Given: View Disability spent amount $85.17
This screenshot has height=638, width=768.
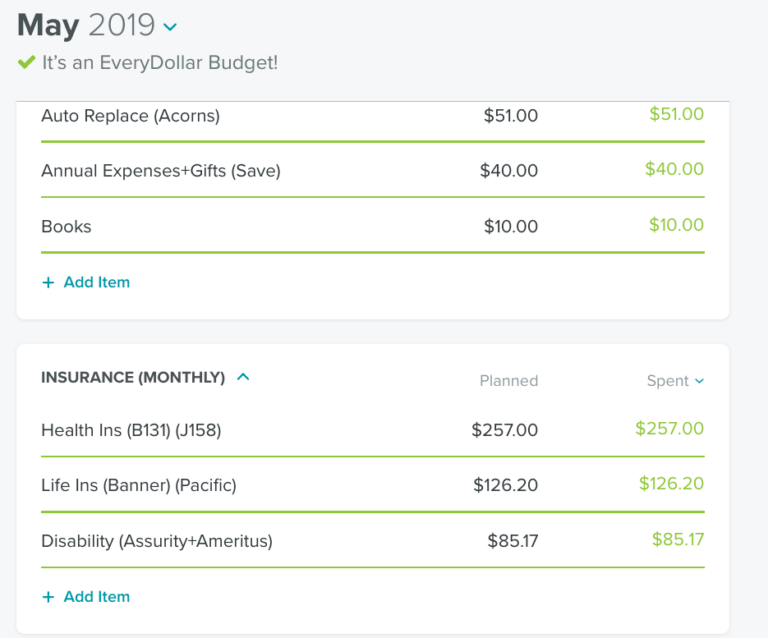Looking at the screenshot, I should [x=677, y=540].
